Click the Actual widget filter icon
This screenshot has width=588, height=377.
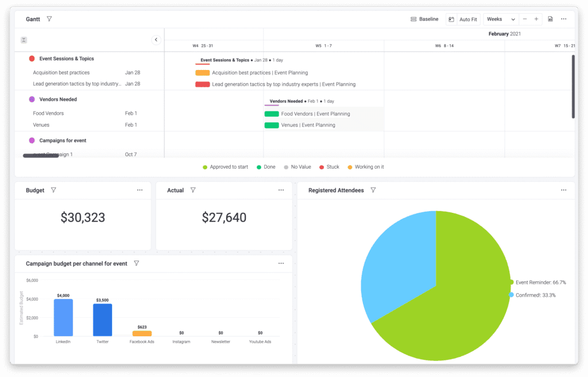(x=193, y=190)
